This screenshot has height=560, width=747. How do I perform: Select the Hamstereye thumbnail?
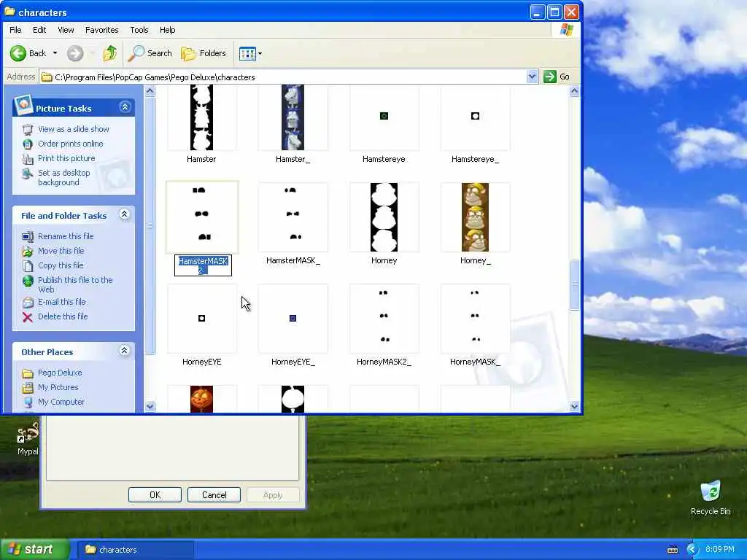[384, 117]
